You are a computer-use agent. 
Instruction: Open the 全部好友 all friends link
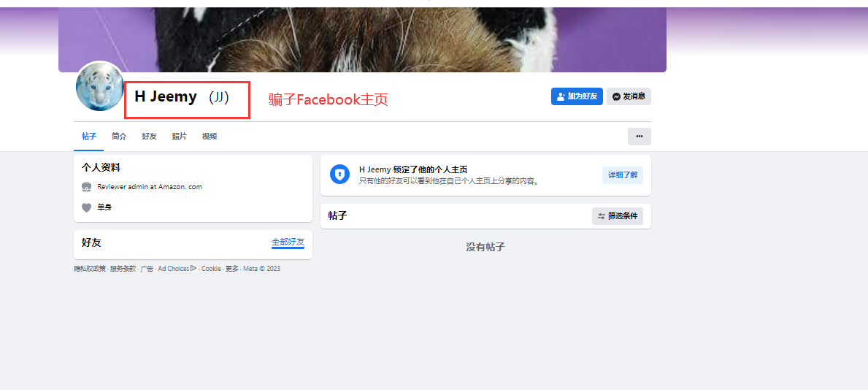point(288,242)
